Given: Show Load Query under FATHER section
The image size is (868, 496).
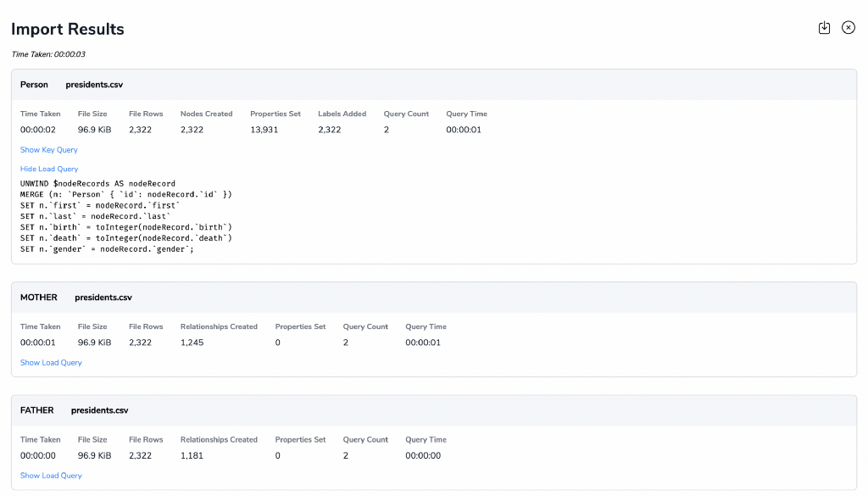Looking at the screenshot, I should [51, 476].
